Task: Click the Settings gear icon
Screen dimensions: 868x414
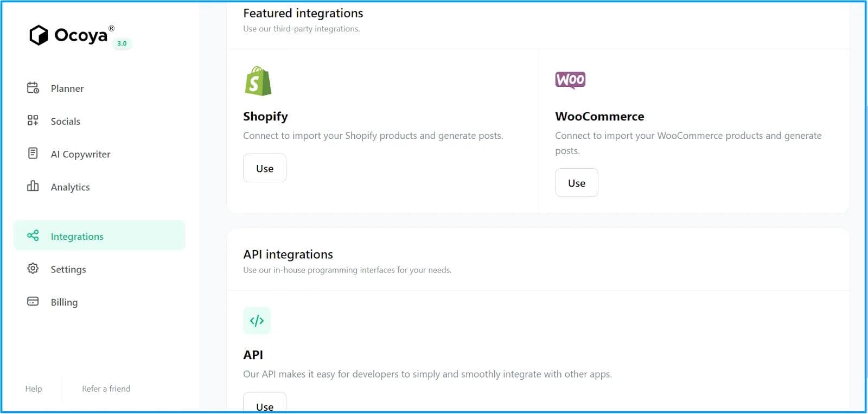Action: (33, 269)
